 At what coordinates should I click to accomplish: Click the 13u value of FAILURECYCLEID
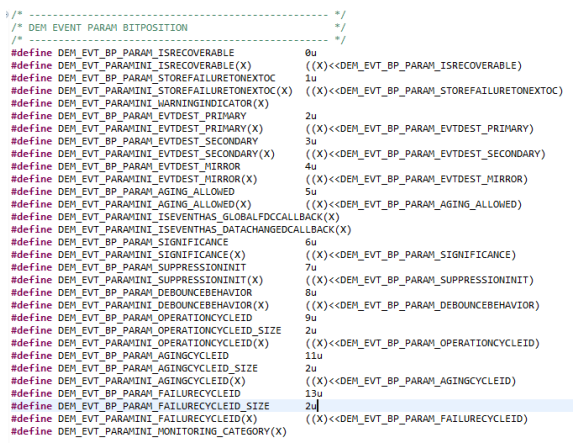point(314,394)
